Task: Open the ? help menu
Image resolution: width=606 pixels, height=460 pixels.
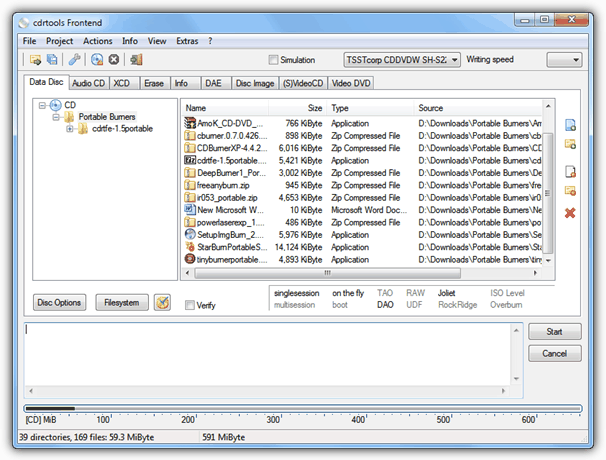Action: coord(210,41)
